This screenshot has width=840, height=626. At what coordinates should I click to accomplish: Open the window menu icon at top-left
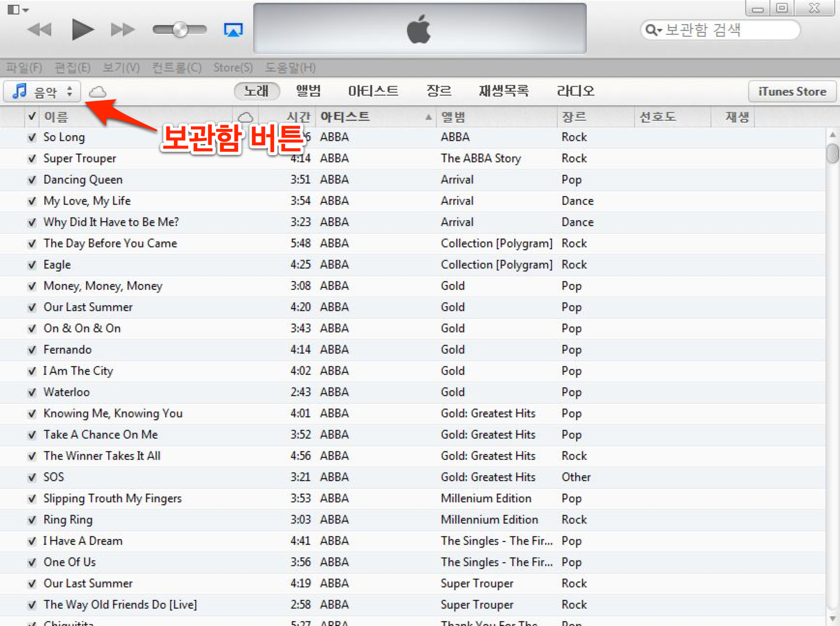(18, 10)
